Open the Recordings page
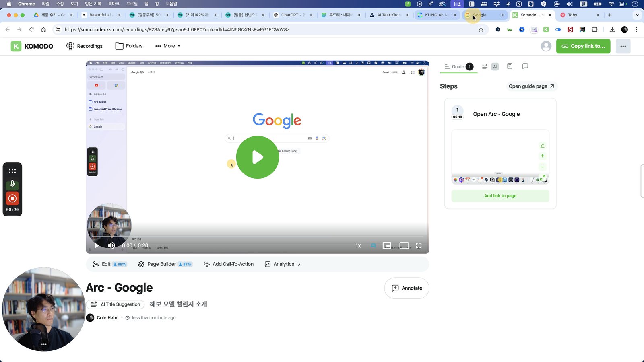Screen dimensions: 644x362 (85, 46)
